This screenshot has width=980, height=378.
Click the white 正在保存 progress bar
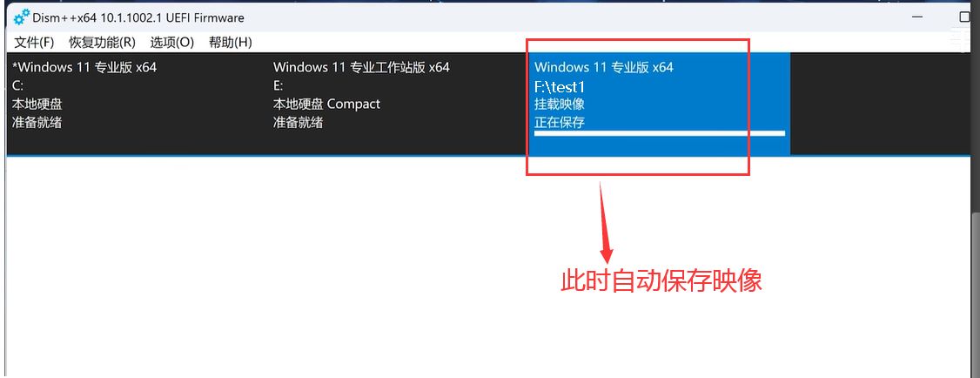pyautogui.click(x=660, y=133)
